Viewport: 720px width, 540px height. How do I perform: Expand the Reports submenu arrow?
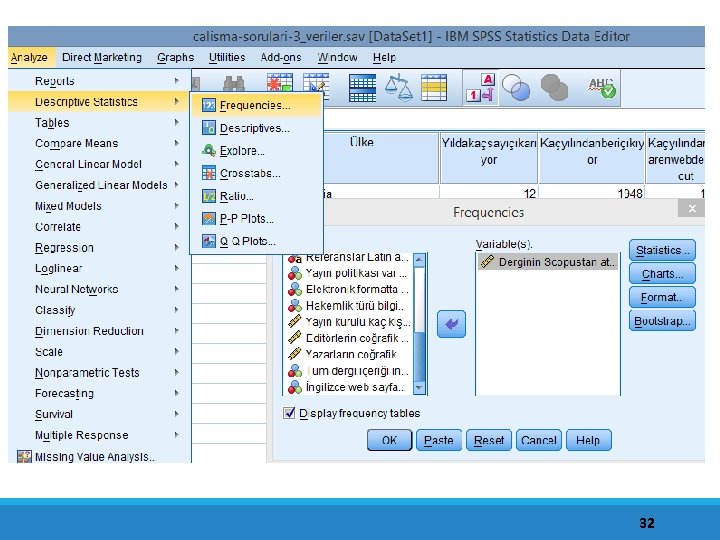point(177,81)
